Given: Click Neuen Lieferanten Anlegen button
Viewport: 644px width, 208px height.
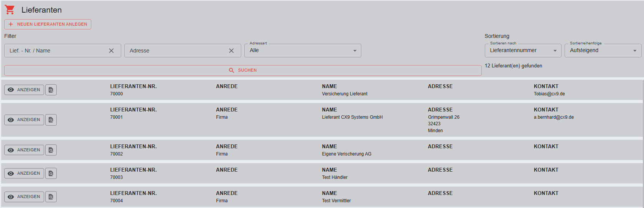Looking at the screenshot, I should pyautogui.click(x=48, y=24).
